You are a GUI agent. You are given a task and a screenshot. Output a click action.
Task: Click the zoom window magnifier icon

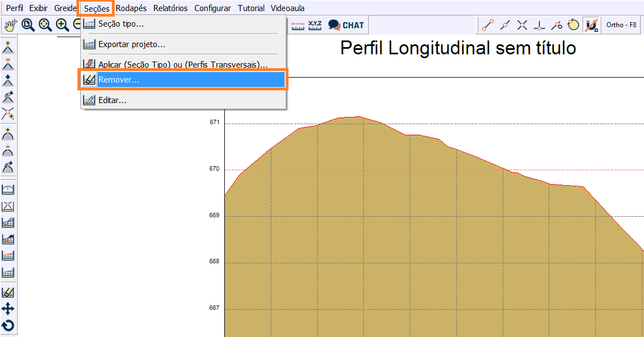click(28, 25)
